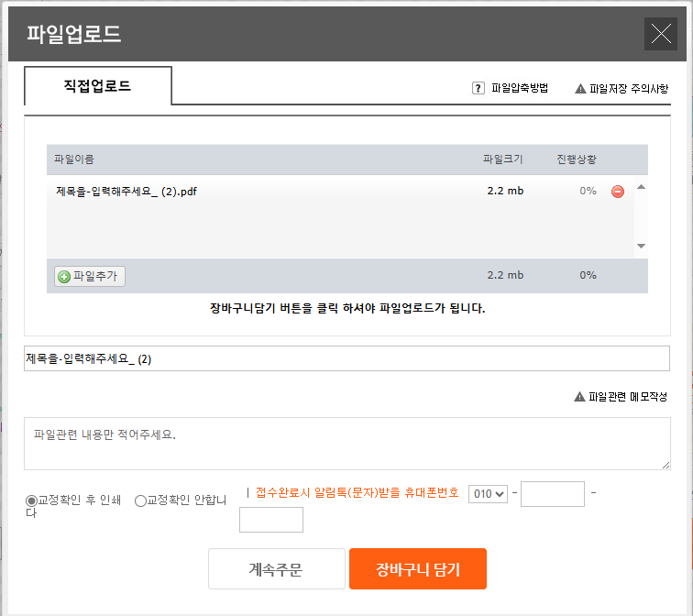Click the orange 장바구니 담기 button
Image resolution: width=693 pixels, height=616 pixels.
click(x=418, y=568)
